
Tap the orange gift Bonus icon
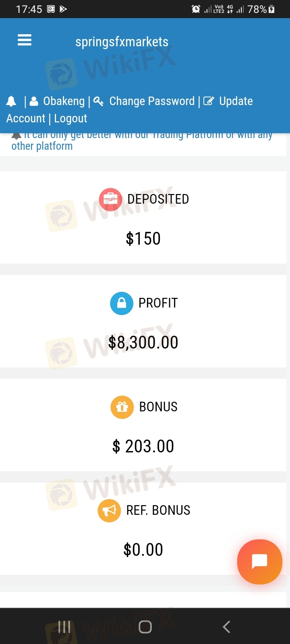coord(122,407)
